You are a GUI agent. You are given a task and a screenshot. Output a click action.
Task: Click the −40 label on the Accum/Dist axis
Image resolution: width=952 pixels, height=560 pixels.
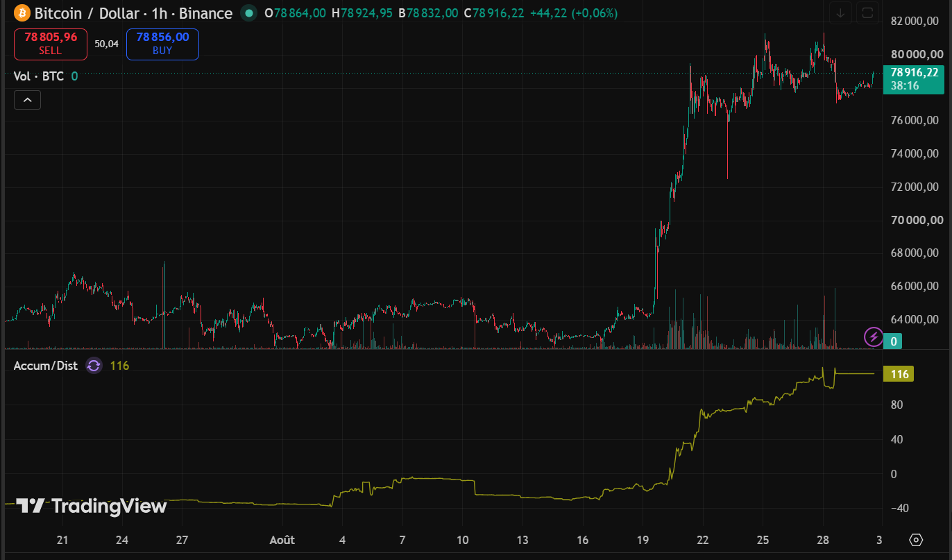coord(899,508)
